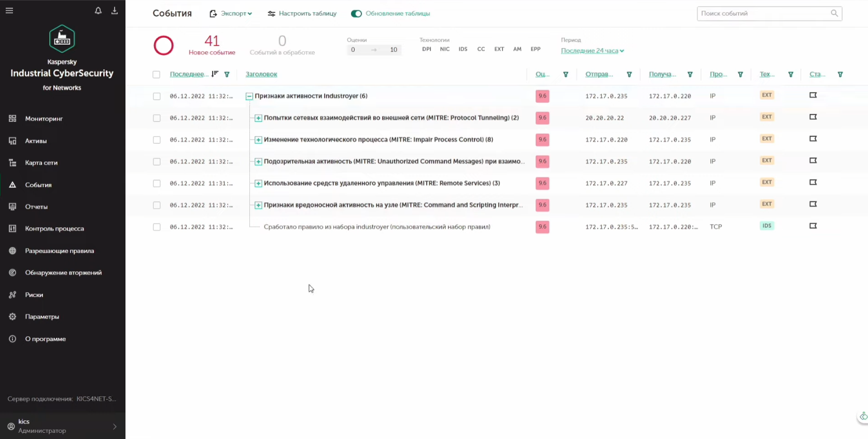Screen dimensions: 868x439
Task: Click the sort order icon for Последнее column
Action: (215, 74)
